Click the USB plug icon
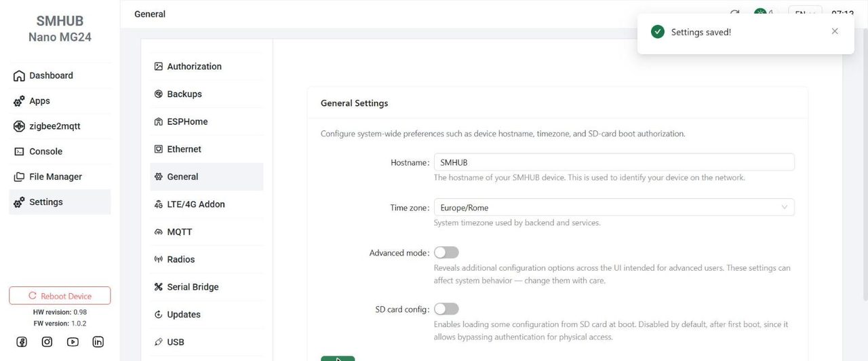The height and width of the screenshot is (361, 868). 159,342
